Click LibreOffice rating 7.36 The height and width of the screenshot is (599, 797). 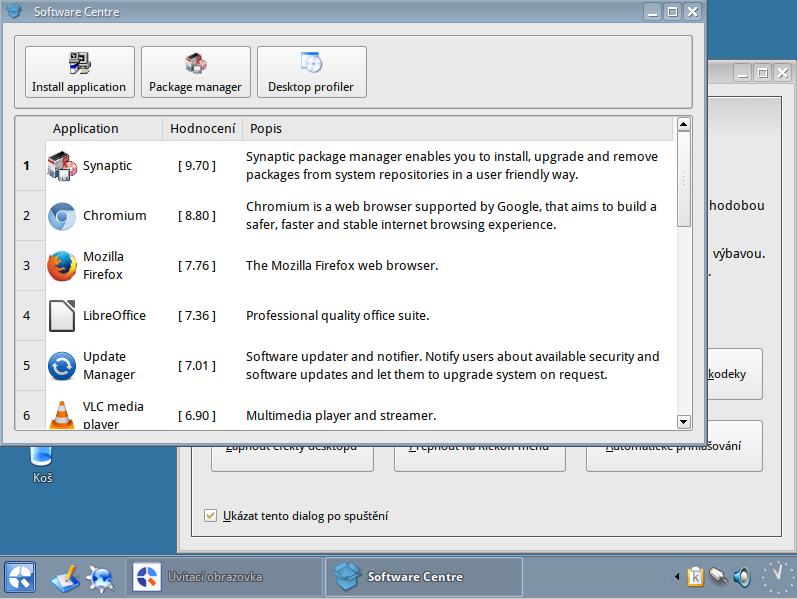coord(197,316)
